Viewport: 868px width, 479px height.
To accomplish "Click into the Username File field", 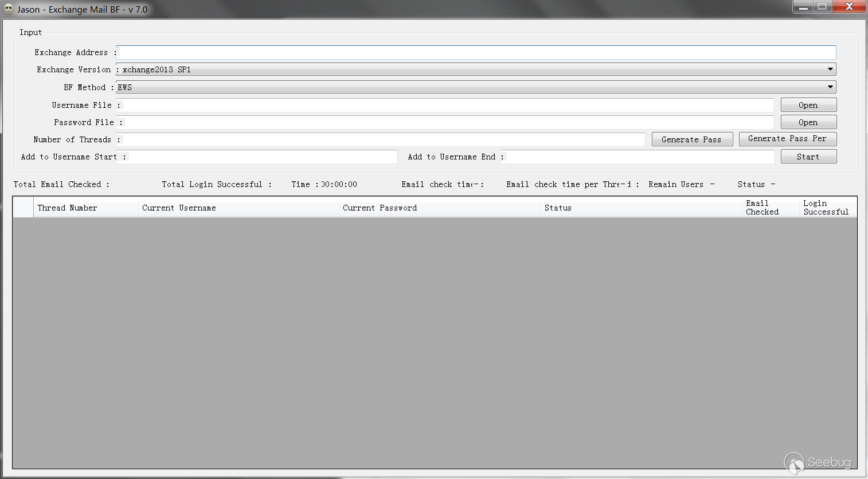I will 445,105.
